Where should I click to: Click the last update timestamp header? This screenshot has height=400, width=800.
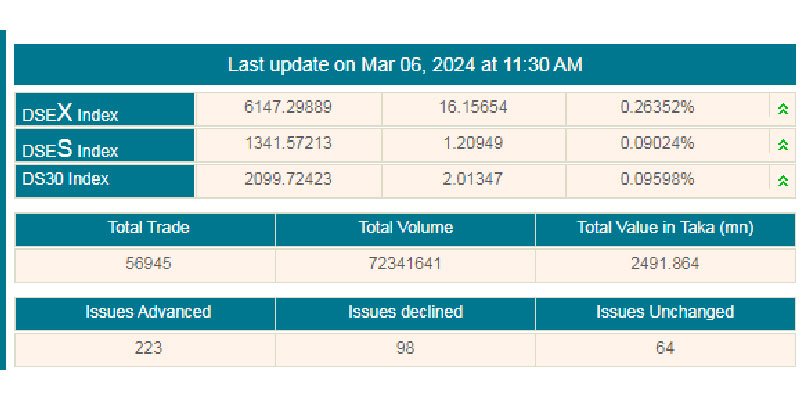coord(405,65)
